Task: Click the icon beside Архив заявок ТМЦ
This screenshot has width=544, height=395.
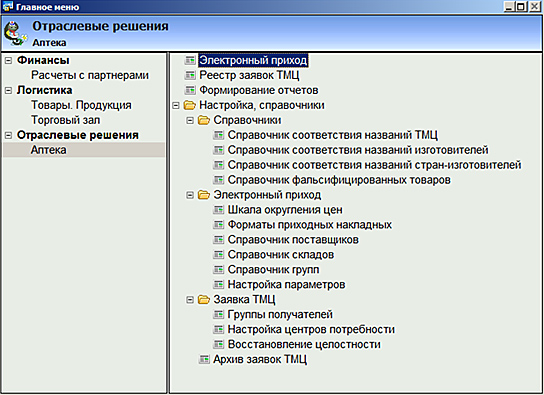Action: coord(204,359)
